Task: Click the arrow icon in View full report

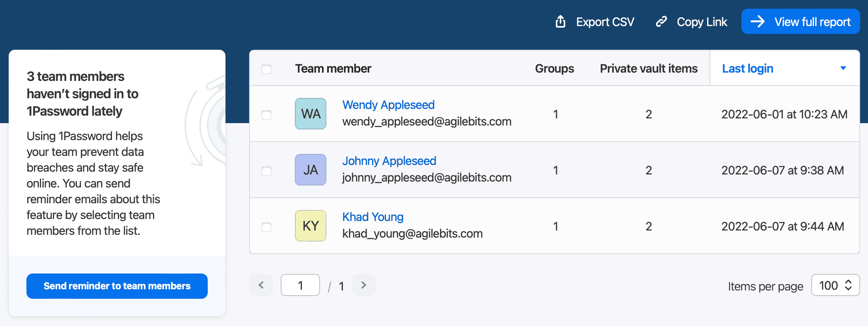Action: point(758,21)
